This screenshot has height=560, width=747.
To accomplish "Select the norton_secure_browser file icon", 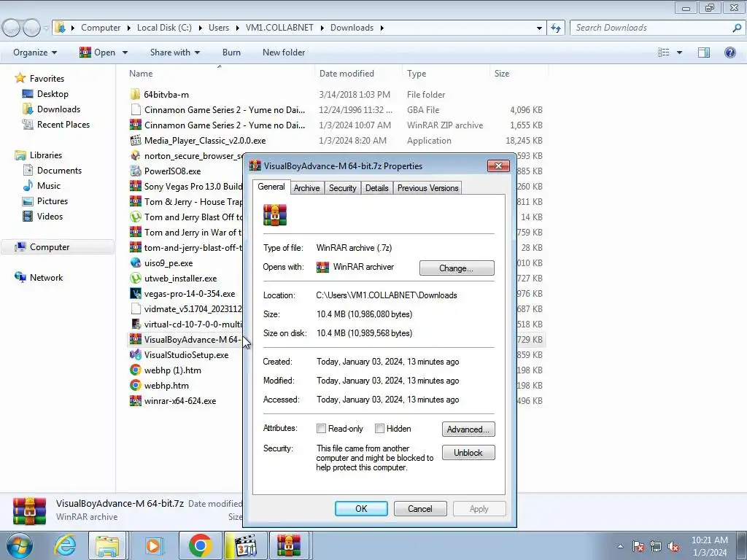I will [x=135, y=156].
